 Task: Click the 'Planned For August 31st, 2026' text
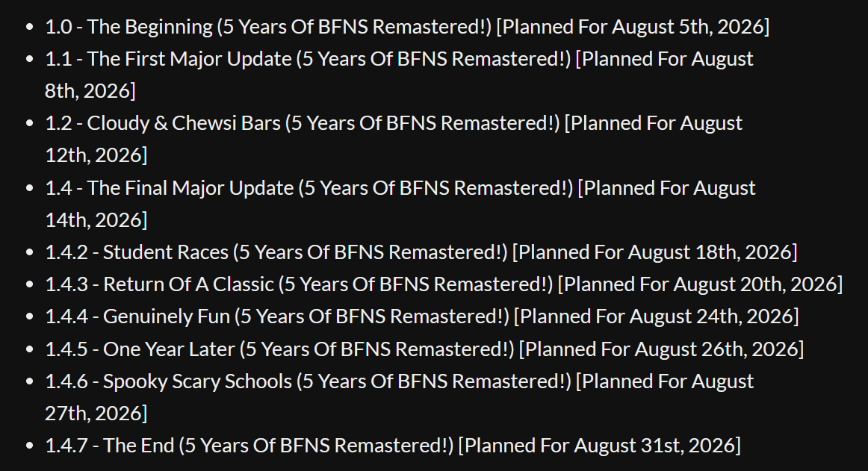pos(600,446)
